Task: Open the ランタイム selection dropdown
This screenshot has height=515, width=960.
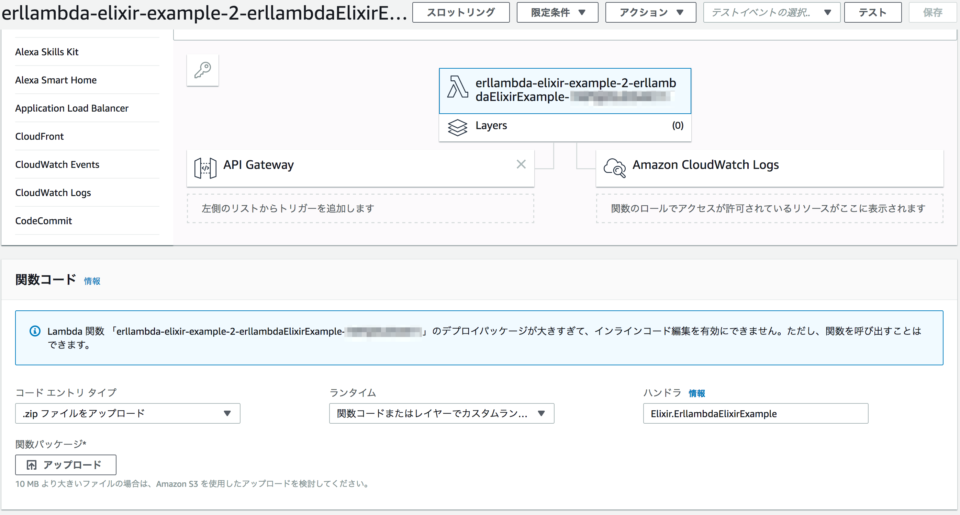Action: [441, 414]
